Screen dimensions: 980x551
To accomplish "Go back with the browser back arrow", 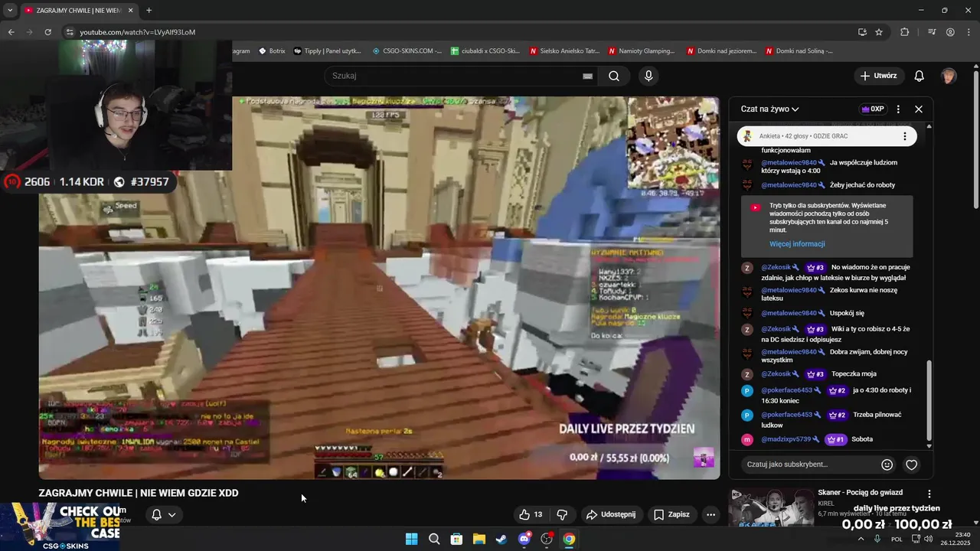I will [11, 32].
